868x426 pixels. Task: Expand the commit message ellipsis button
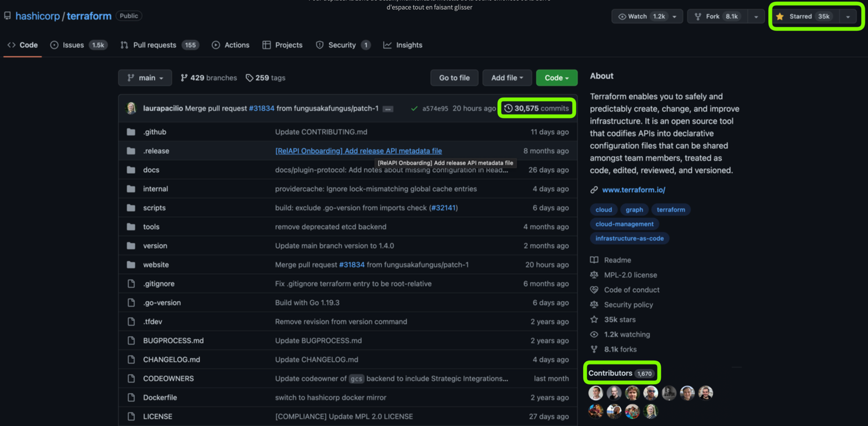(x=388, y=109)
